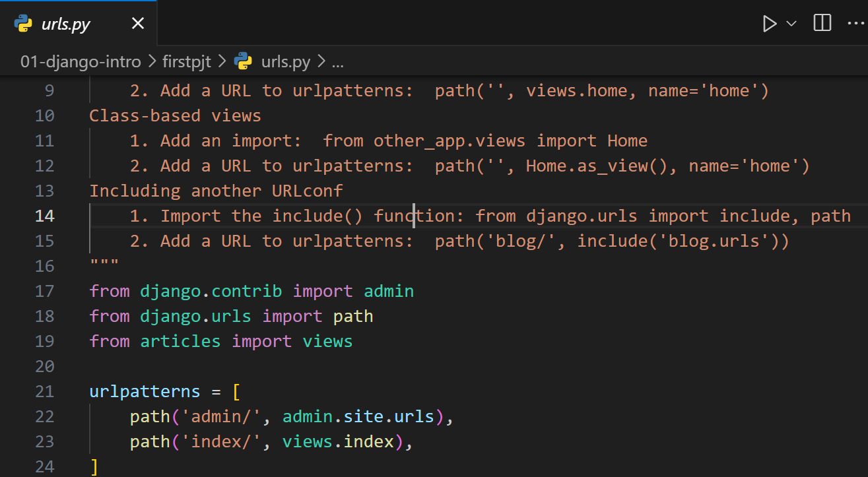Click the Python file icon in the tab
868x477 pixels.
tap(23, 24)
